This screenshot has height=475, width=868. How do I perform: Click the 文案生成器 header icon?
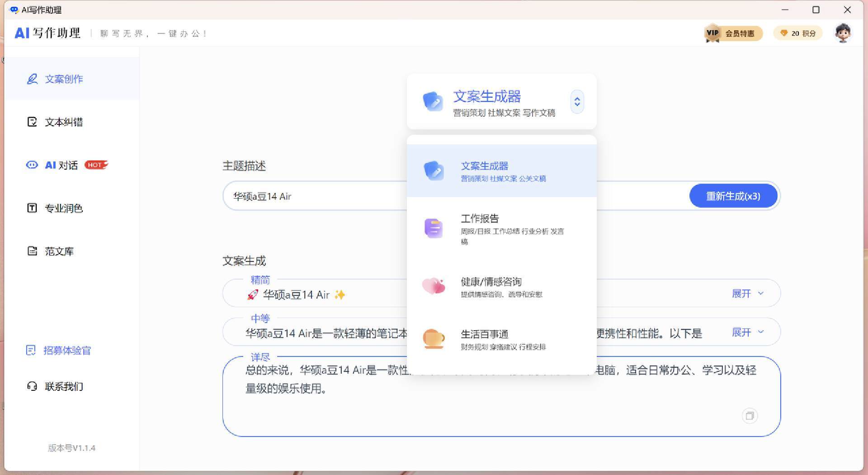coord(433,101)
